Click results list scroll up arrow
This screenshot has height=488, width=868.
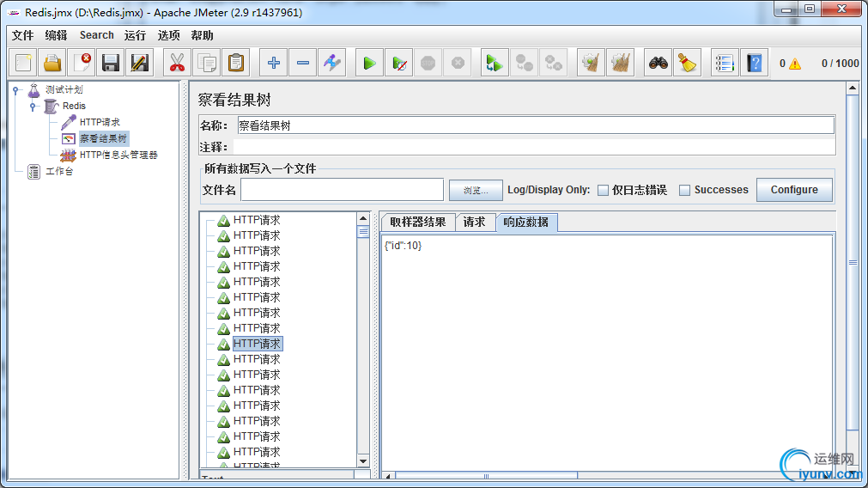point(363,219)
